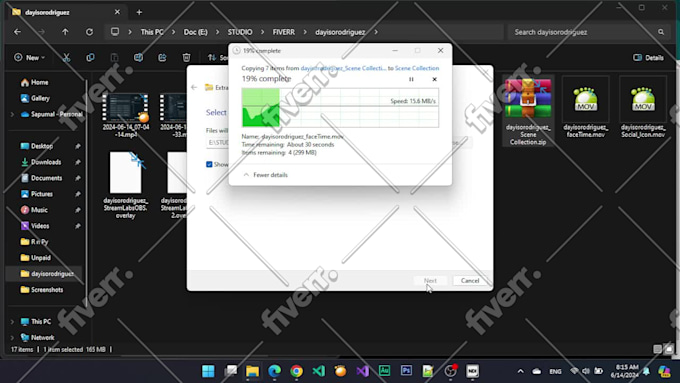Click the copy progress speed graph
Image resolution: width=680 pixels, height=383 pixels.
tap(340, 108)
